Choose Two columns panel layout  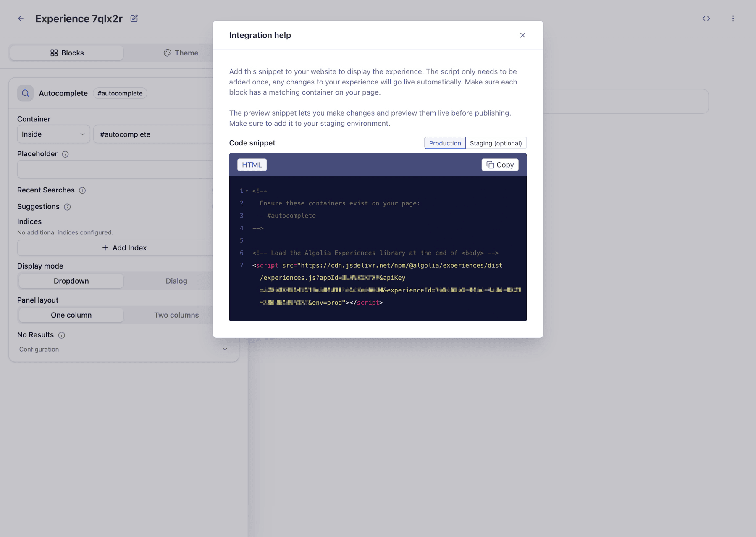click(176, 315)
